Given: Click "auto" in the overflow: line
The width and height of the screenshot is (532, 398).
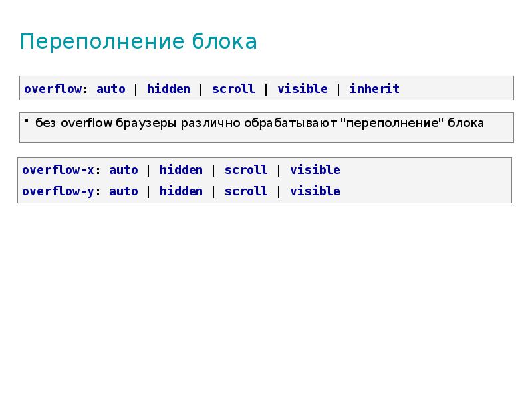Looking at the screenshot, I should pyautogui.click(x=111, y=89).
